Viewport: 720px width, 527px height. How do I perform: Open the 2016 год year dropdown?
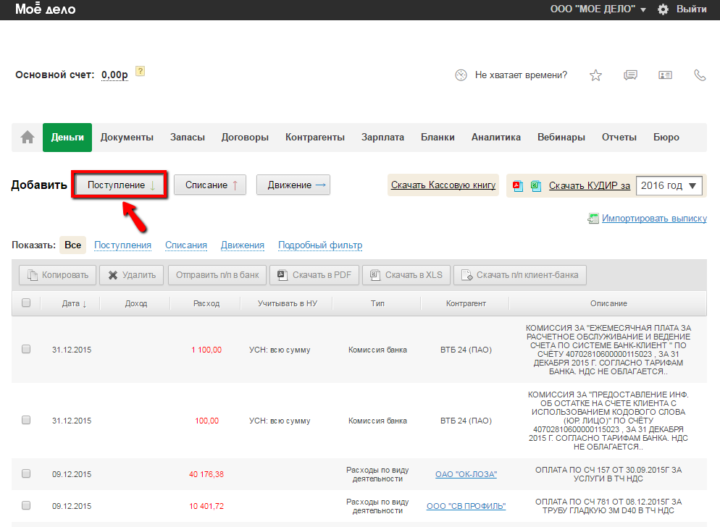[x=669, y=186]
